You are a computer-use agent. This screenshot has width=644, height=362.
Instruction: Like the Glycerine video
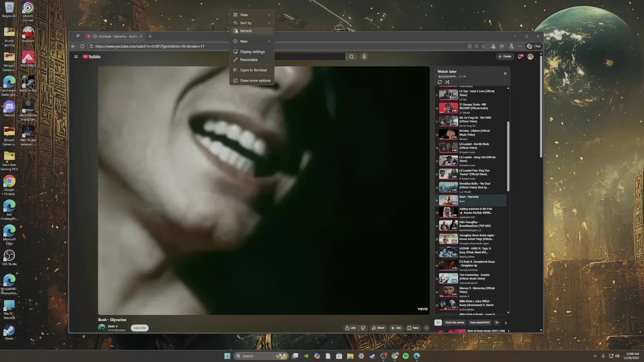(x=351, y=328)
